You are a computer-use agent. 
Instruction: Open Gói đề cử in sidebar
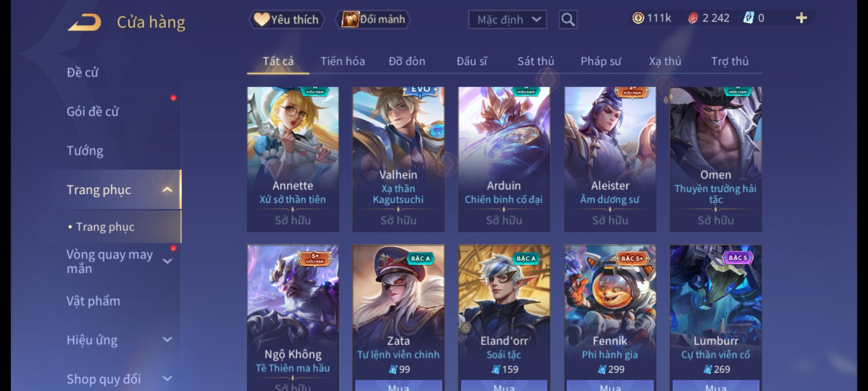point(93,112)
